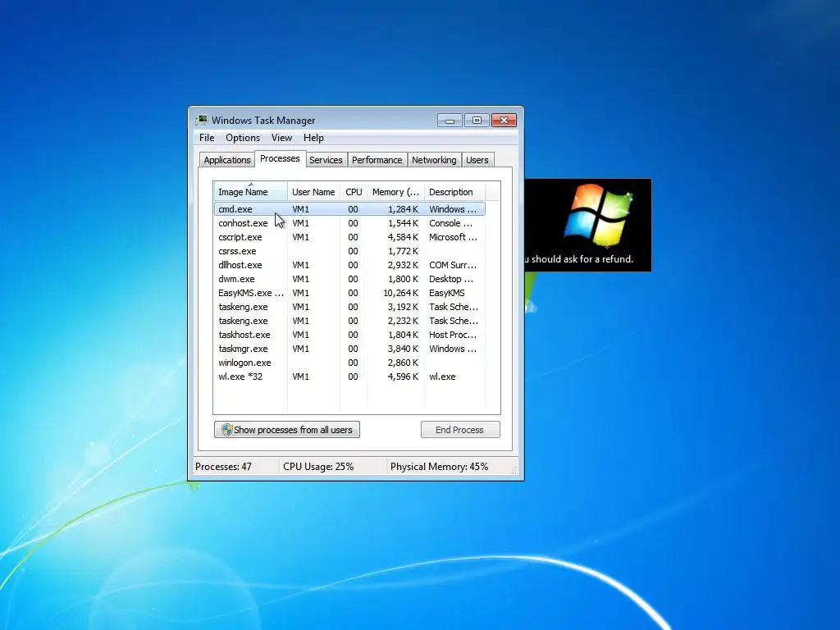The image size is (840, 630).
Task: Switch to the Services tab
Action: pos(326,160)
